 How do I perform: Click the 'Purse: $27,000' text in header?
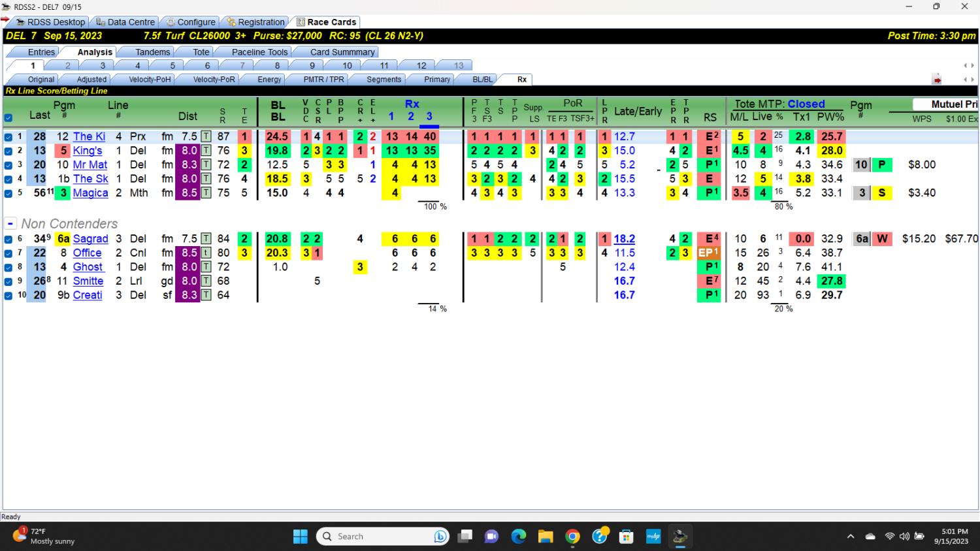click(287, 36)
